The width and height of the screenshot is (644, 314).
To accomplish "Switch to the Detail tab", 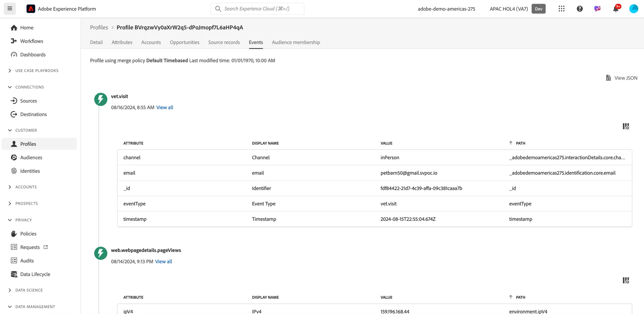I will tap(96, 42).
